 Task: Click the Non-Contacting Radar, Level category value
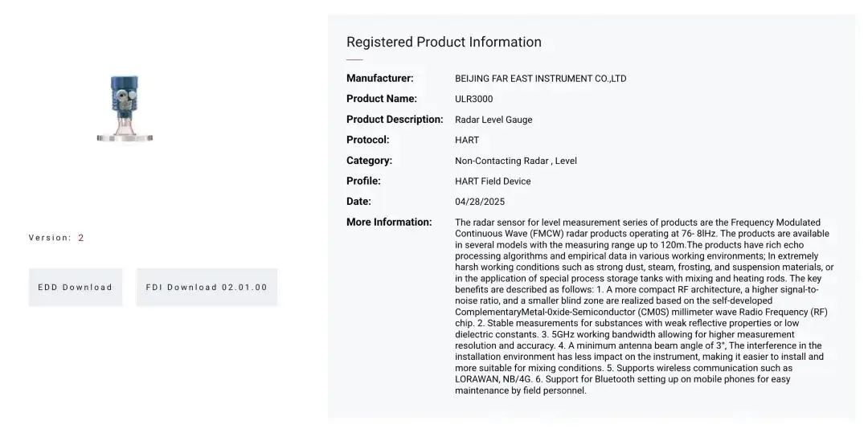[515, 161]
